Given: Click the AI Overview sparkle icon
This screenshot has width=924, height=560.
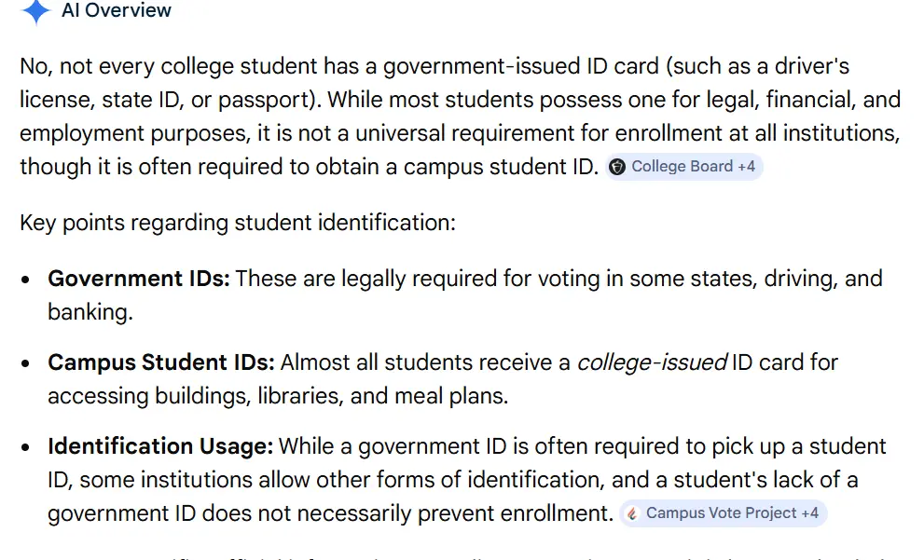Looking at the screenshot, I should pyautogui.click(x=35, y=12).
